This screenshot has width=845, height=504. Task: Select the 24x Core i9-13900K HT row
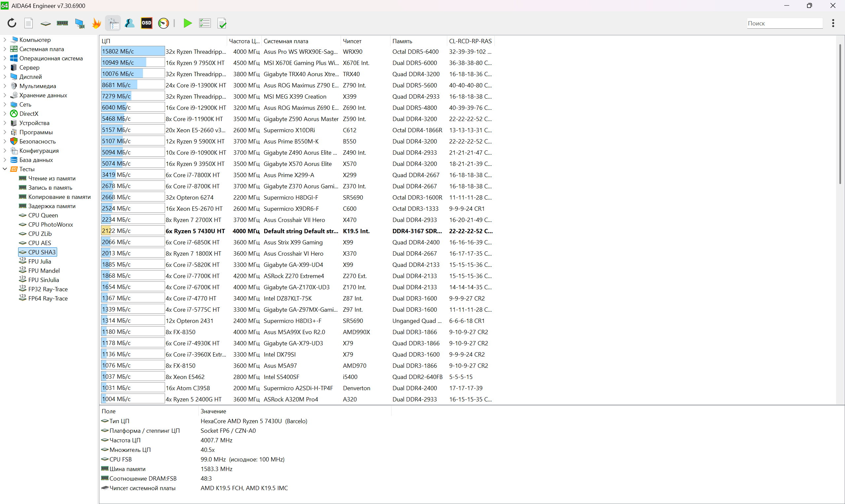[x=297, y=85]
